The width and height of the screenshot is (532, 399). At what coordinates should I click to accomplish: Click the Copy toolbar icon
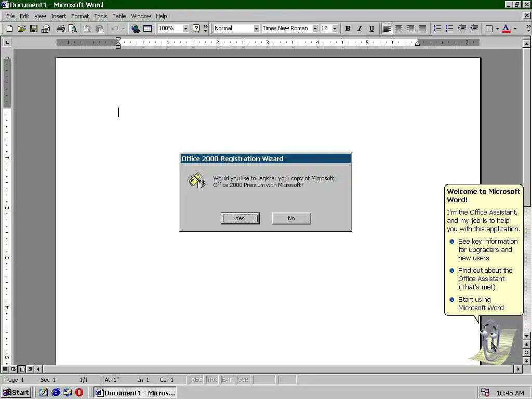click(x=87, y=29)
